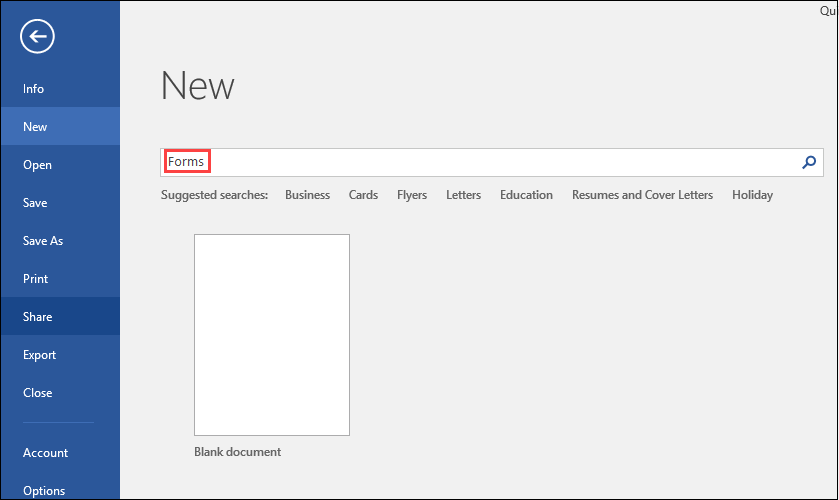Open the Account page
The width and height of the screenshot is (839, 500).
coord(46,453)
